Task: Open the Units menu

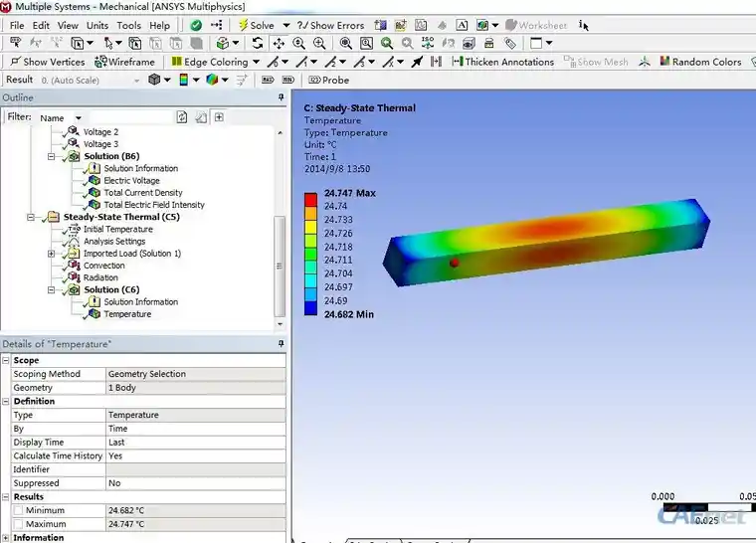Action: click(97, 26)
